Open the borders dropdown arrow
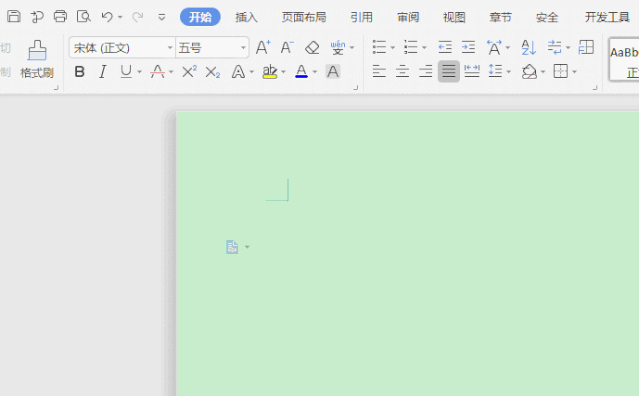 click(x=574, y=72)
